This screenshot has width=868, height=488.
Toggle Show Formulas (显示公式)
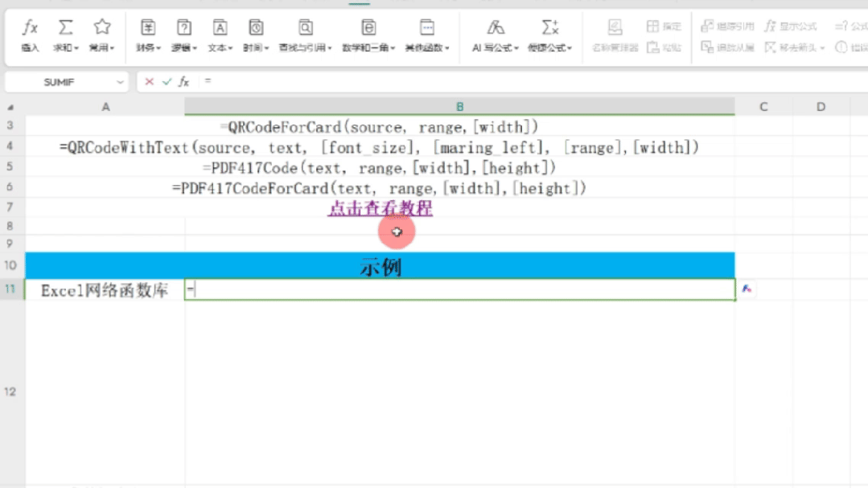791,26
